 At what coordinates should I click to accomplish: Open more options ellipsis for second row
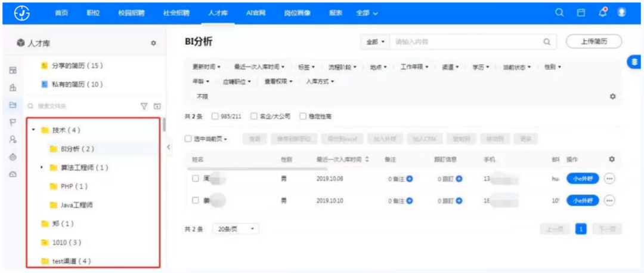(609, 201)
